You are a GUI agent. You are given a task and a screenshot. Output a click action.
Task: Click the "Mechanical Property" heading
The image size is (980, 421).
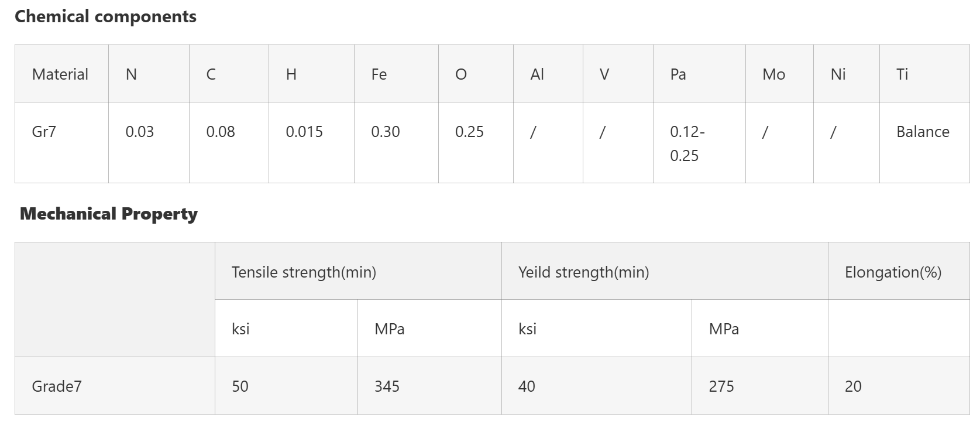tap(109, 214)
